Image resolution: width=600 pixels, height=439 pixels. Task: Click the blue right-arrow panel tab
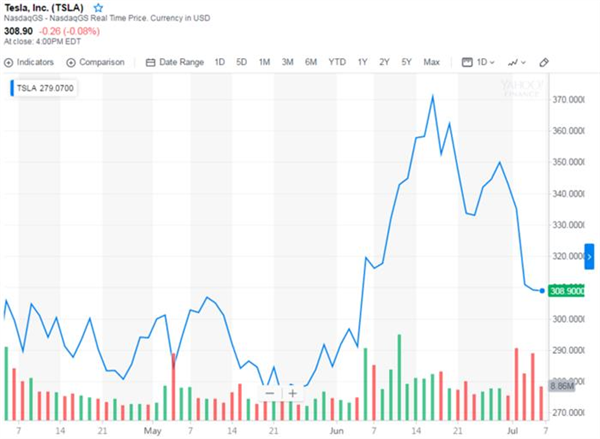(x=589, y=256)
